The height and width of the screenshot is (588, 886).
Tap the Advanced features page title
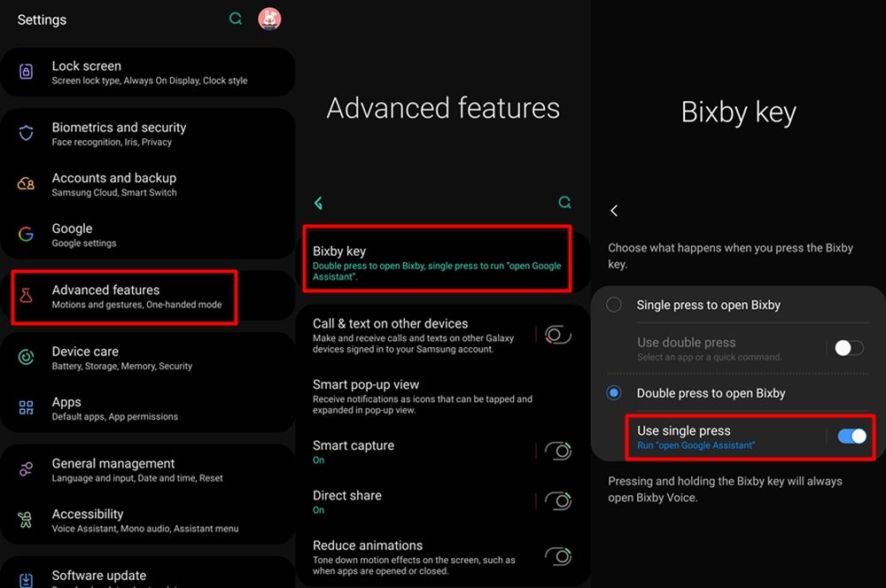[443, 108]
